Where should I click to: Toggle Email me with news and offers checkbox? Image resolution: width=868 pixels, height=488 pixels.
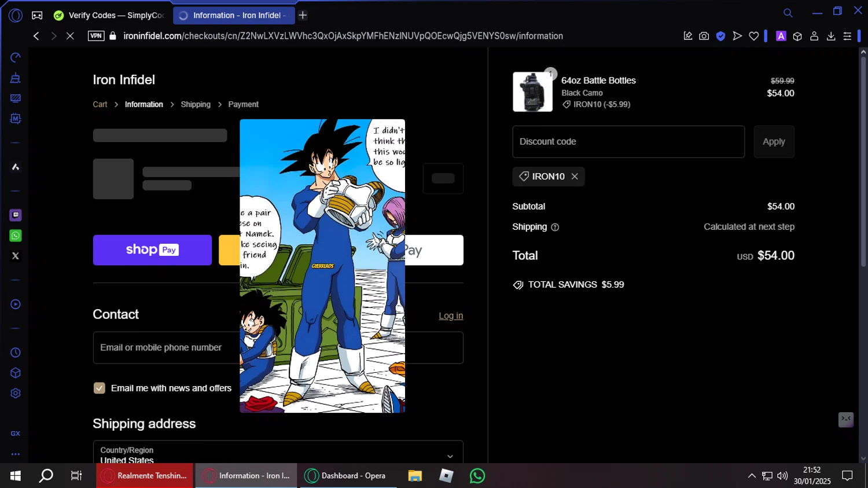(100, 388)
